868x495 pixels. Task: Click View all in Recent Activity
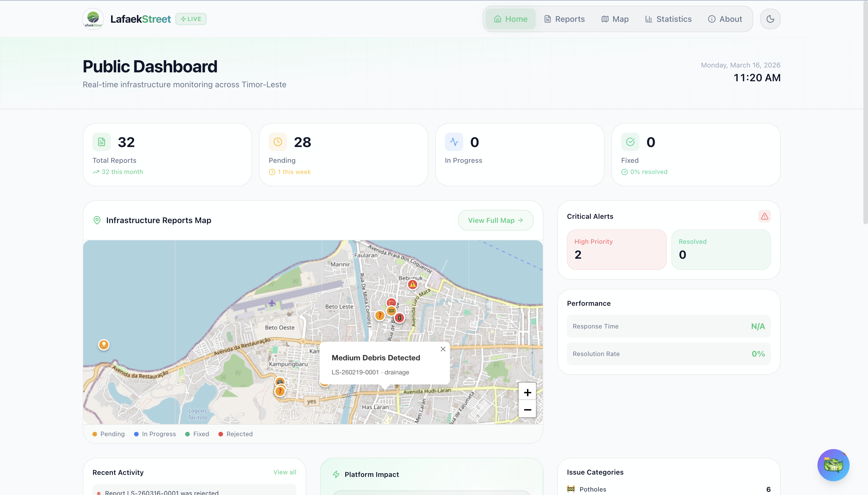[x=284, y=472]
